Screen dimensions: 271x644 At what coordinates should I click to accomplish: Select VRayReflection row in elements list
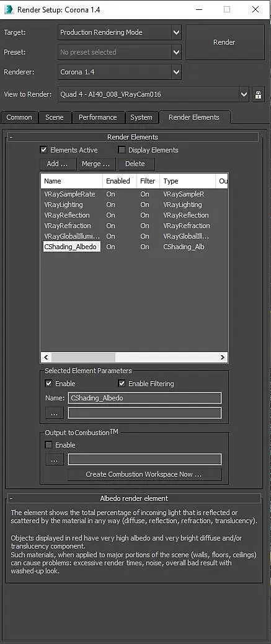coord(134,215)
